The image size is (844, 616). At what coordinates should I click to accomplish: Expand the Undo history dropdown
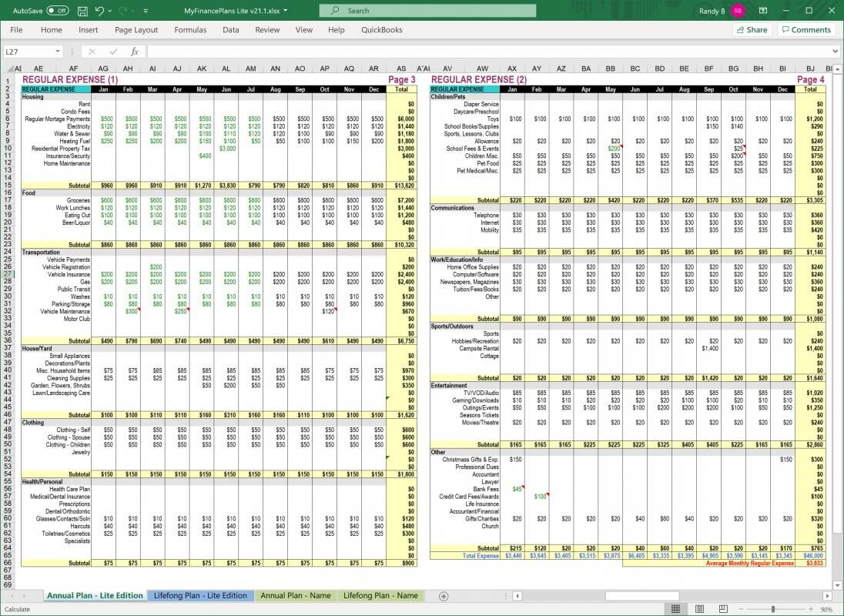(109, 10)
